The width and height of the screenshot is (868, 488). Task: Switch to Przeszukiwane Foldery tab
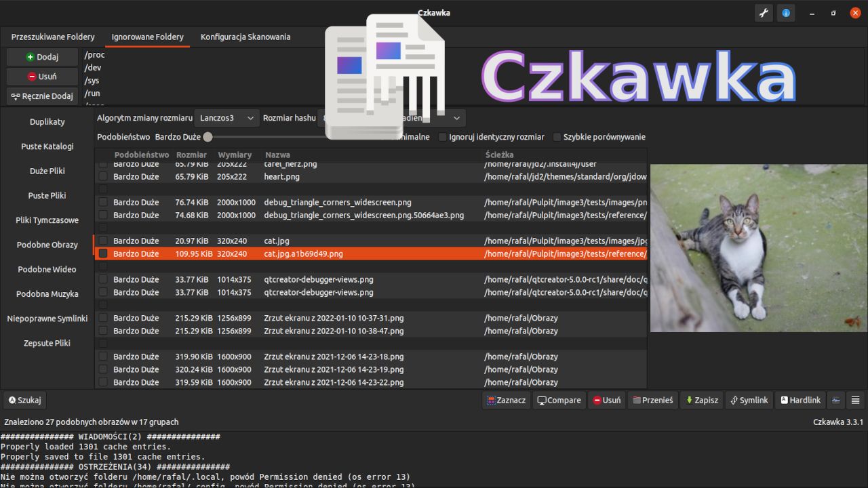point(53,37)
